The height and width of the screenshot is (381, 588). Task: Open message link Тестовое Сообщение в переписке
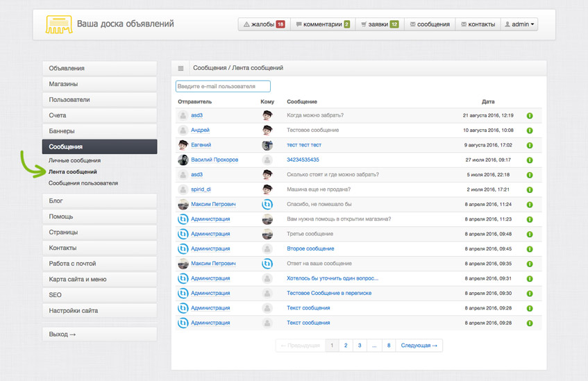coord(329,294)
